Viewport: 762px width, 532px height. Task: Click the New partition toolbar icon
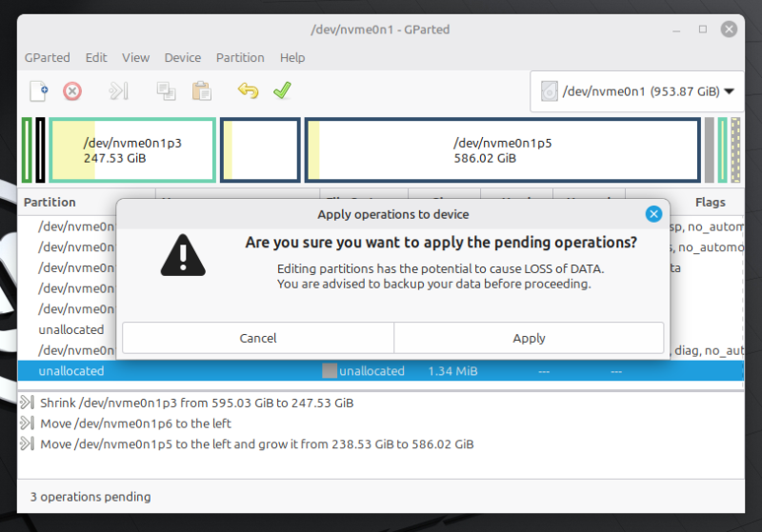pos(38,91)
